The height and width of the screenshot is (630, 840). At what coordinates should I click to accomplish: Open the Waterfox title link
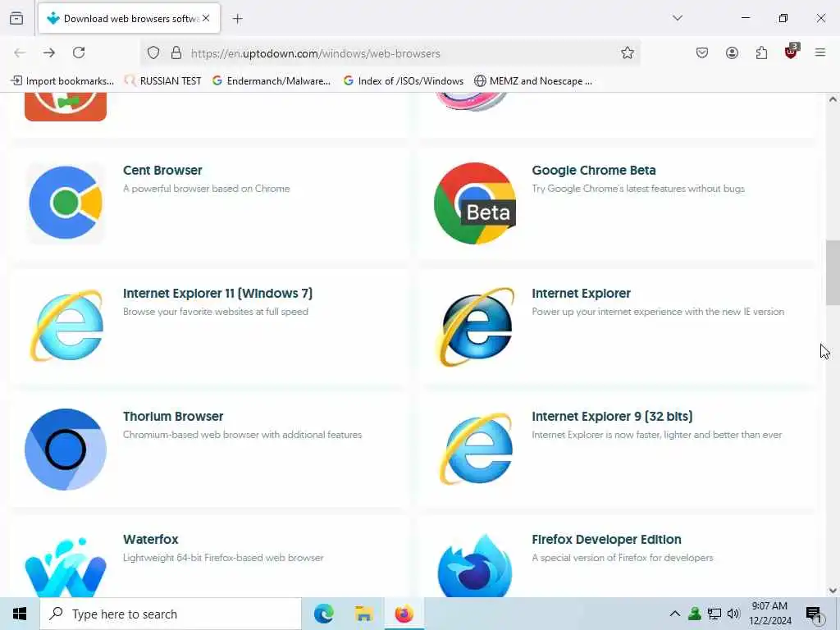151,540
